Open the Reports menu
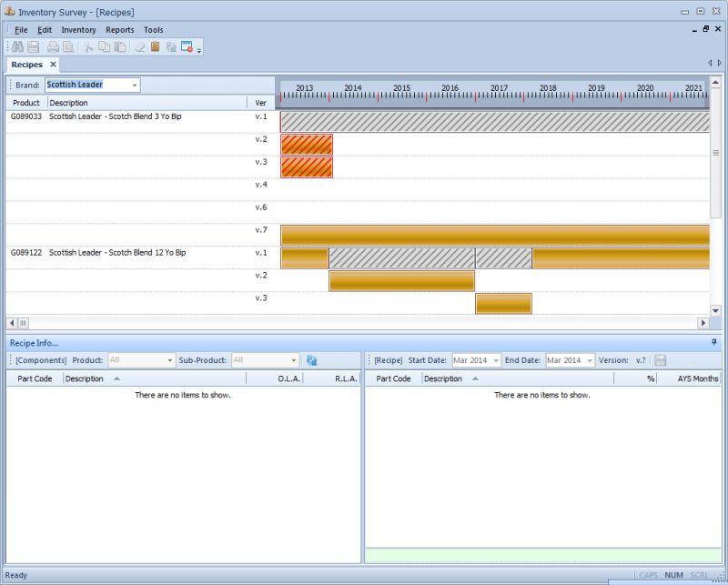The height and width of the screenshot is (585, 728). [x=120, y=29]
